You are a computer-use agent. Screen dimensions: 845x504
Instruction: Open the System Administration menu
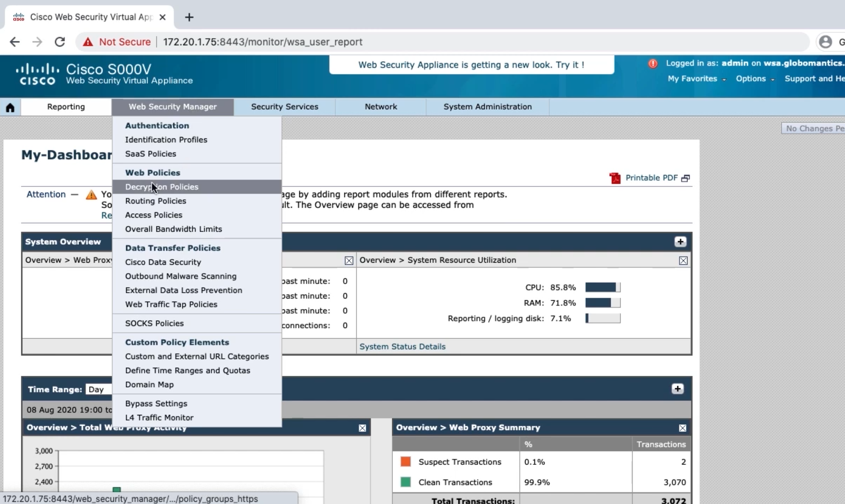[x=488, y=107]
